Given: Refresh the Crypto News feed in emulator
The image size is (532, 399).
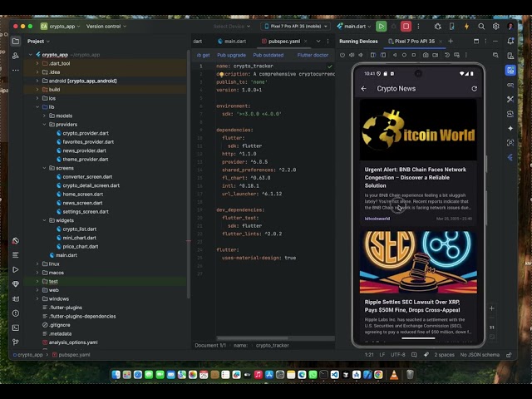Looking at the screenshot, I should 475,89.
